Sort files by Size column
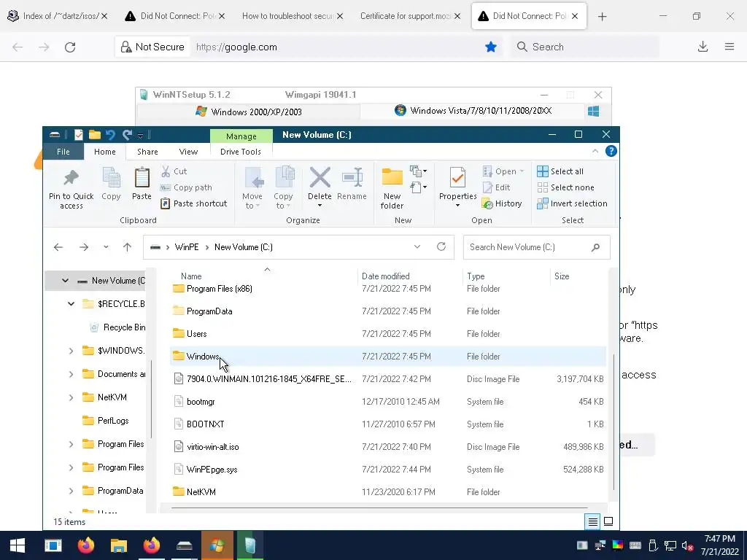 coord(562,276)
